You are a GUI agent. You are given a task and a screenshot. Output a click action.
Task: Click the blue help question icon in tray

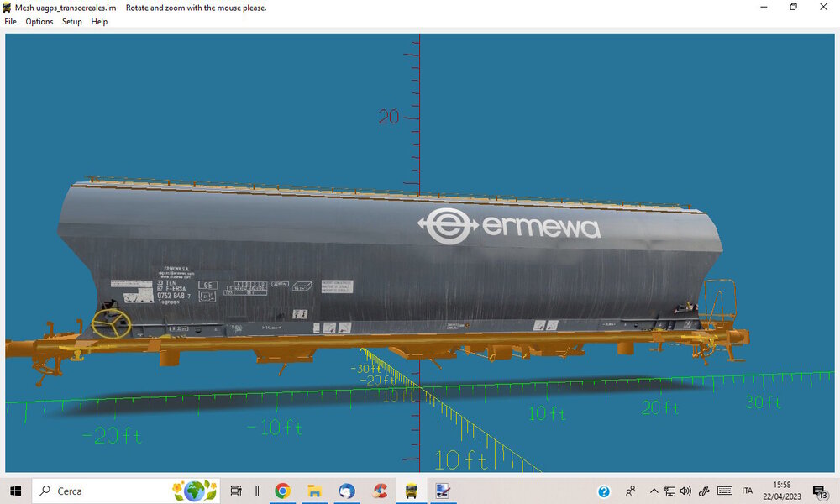tap(604, 491)
